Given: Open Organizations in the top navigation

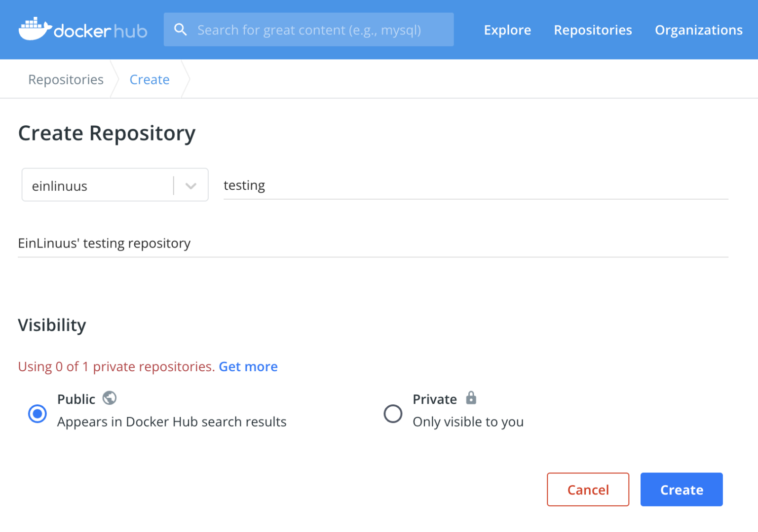Looking at the screenshot, I should coord(698,30).
